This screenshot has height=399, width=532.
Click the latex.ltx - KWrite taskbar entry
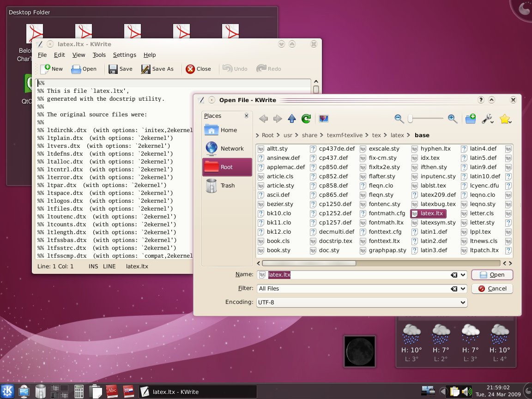click(198, 392)
